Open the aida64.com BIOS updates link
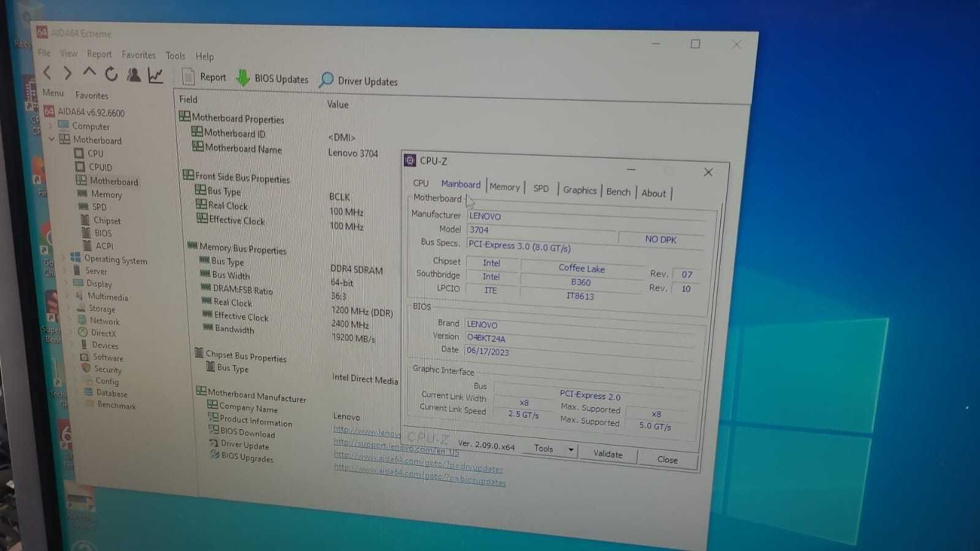The image size is (980, 551). (420, 475)
